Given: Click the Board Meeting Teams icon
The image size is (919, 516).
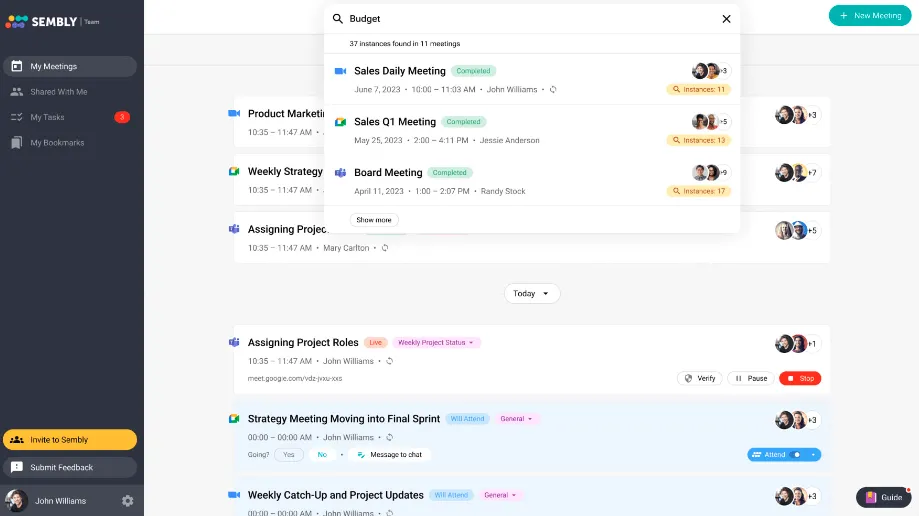Looking at the screenshot, I should coord(340,172).
